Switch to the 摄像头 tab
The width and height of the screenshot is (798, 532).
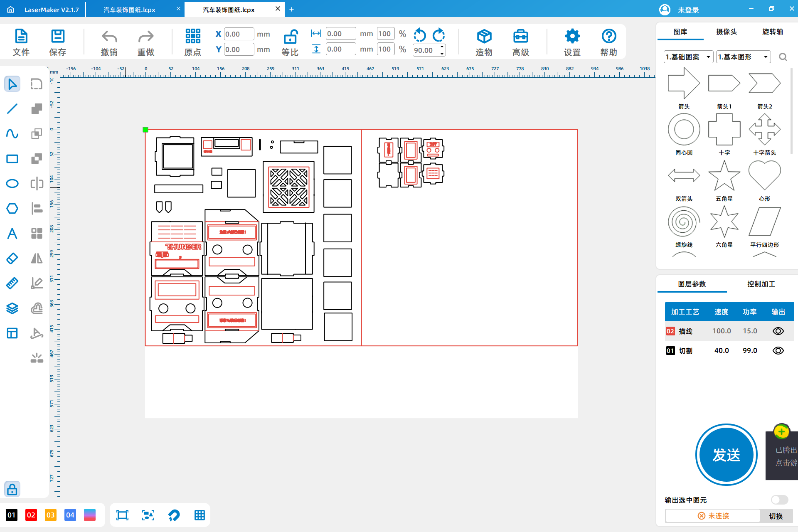[727, 32]
